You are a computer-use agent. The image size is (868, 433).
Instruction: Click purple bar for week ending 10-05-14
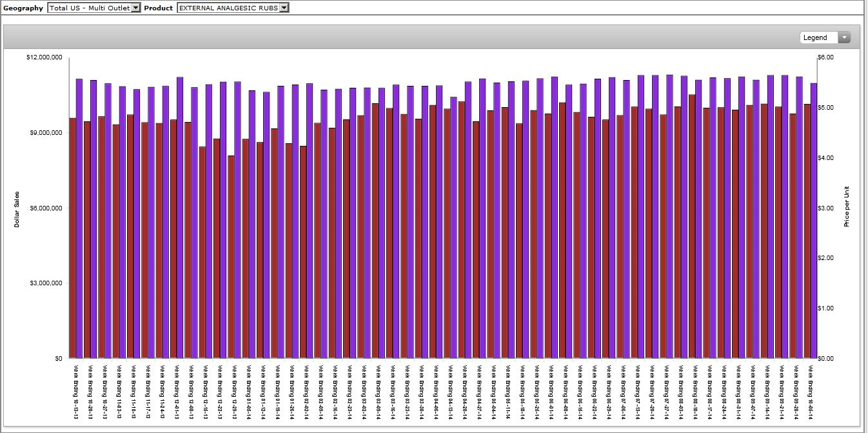click(x=814, y=221)
